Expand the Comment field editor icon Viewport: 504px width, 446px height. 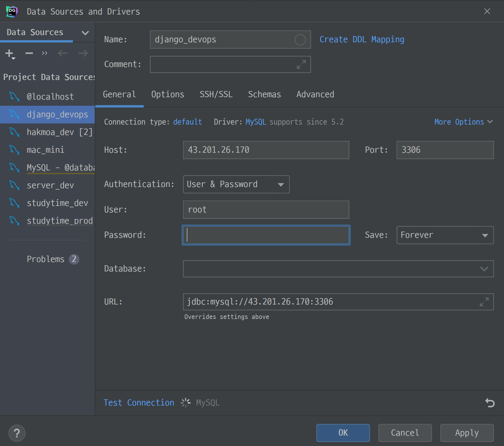301,64
